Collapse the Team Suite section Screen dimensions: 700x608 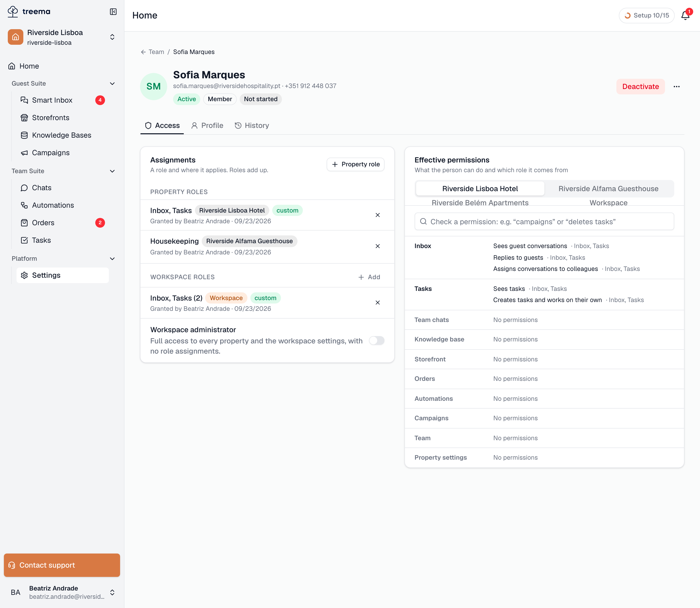[x=112, y=171]
